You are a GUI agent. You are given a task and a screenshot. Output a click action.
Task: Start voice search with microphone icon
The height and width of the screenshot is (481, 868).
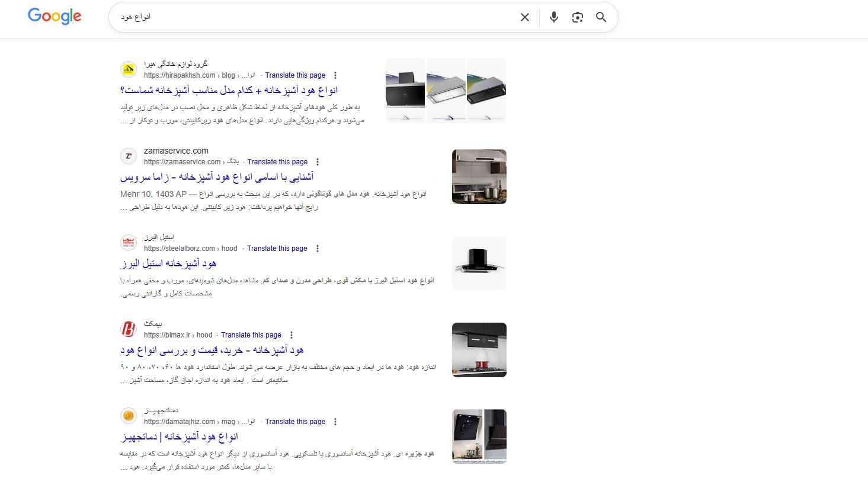tap(554, 17)
